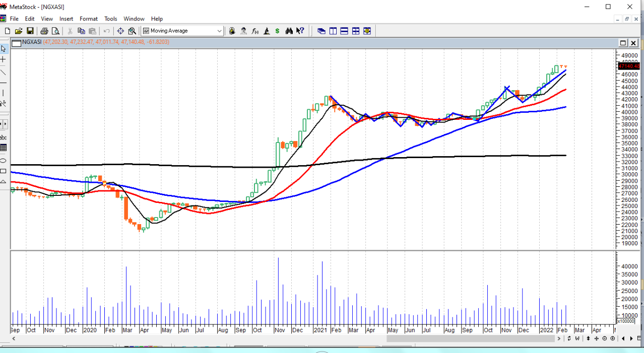The height and width of the screenshot is (353, 644).
Task: Select the arrow pointer tool in the left toolbar
Action: click(3, 49)
